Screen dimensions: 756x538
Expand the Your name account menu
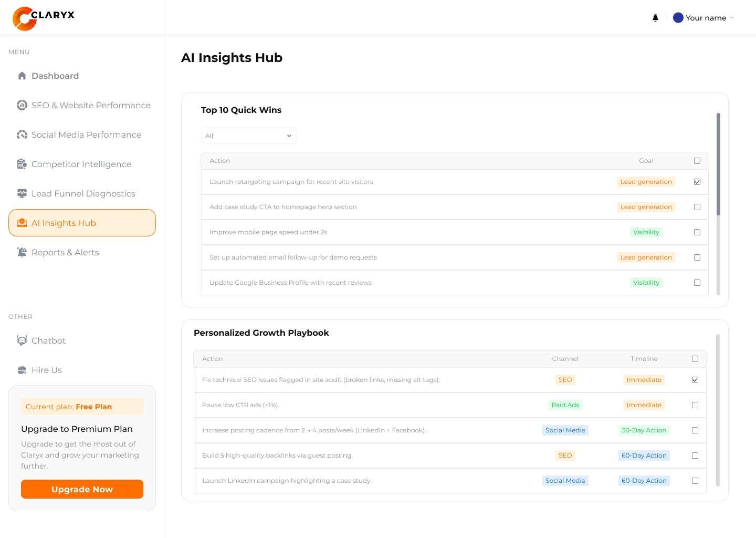tap(703, 17)
